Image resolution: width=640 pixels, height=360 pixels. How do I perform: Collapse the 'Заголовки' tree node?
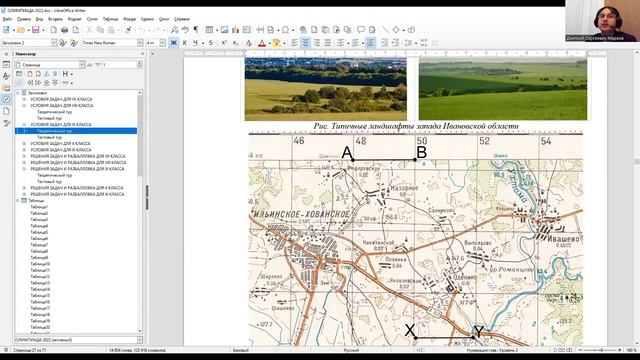[x=18, y=93]
